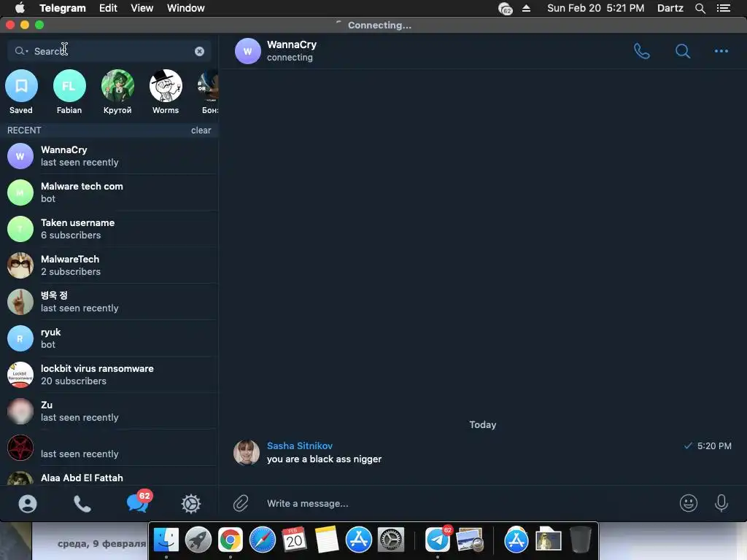Click Sasha Sitnikov message avatar

(x=247, y=452)
